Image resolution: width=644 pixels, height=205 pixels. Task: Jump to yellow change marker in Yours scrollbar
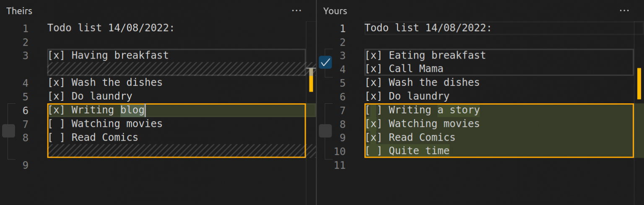tap(639, 84)
